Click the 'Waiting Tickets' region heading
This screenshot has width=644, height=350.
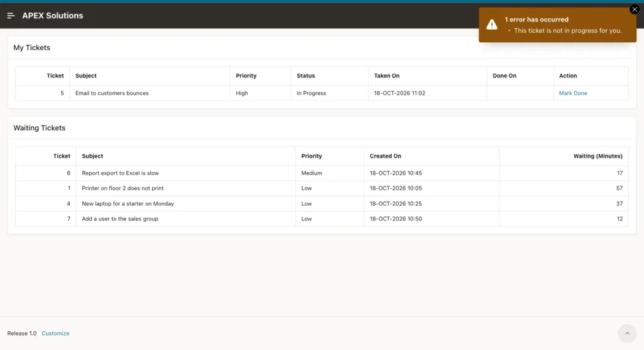tap(40, 128)
